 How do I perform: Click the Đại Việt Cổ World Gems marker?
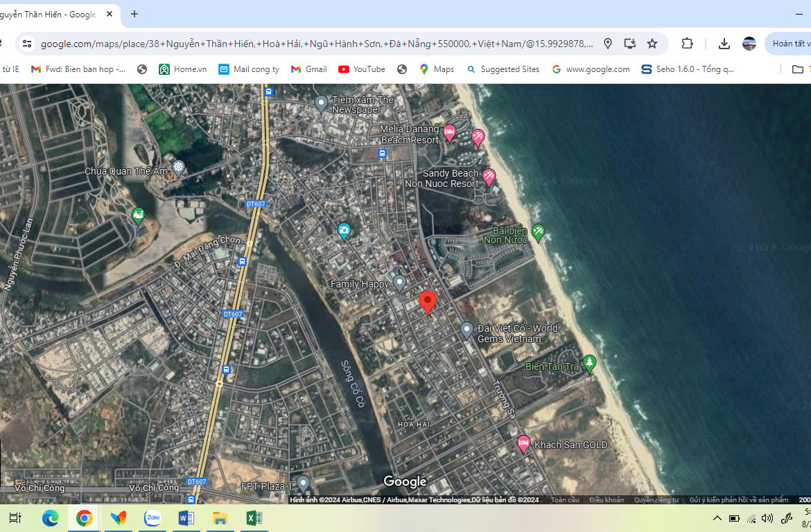[x=466, y=330]
